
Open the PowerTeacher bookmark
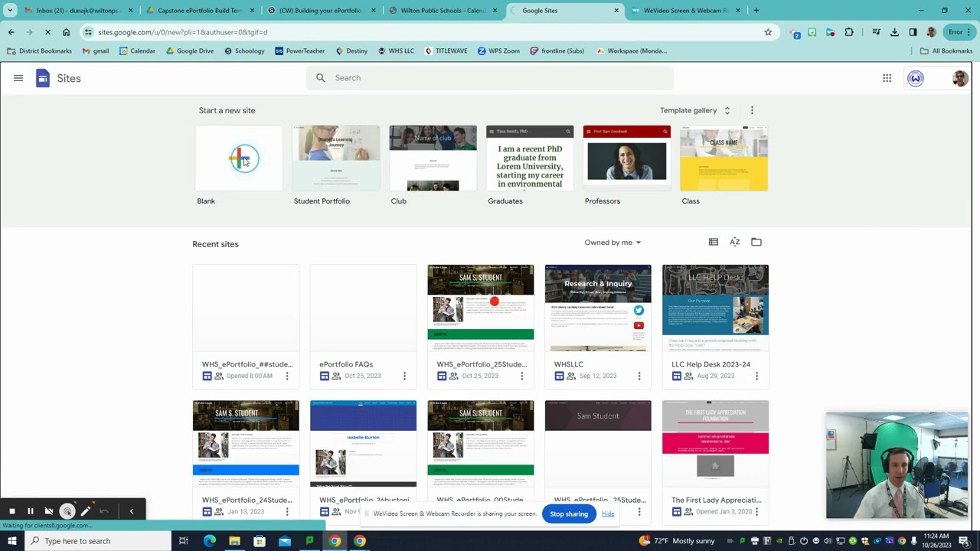[x=300, y=51]
